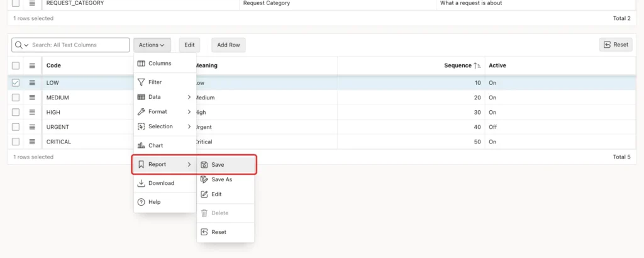Click the magnifier search icon dropdown
The image size is (644, 258).
21,45
